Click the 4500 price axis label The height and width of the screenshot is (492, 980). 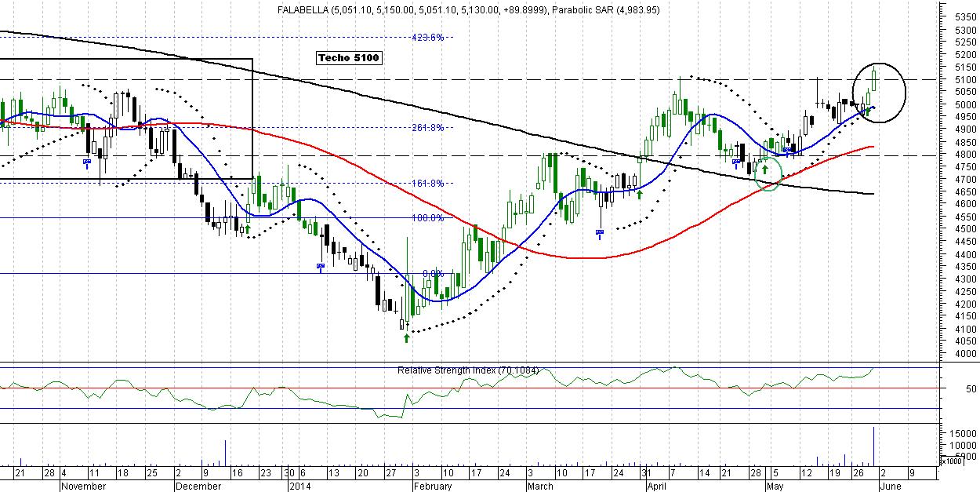coord(966,229)
